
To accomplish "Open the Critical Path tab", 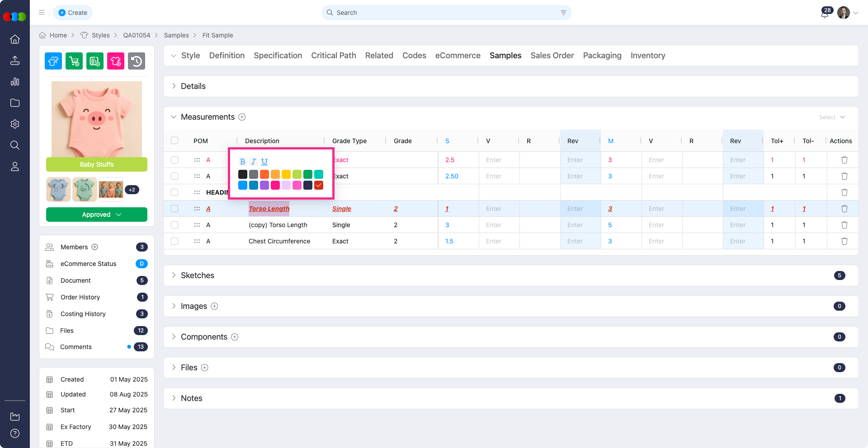I will click(333, 56).
